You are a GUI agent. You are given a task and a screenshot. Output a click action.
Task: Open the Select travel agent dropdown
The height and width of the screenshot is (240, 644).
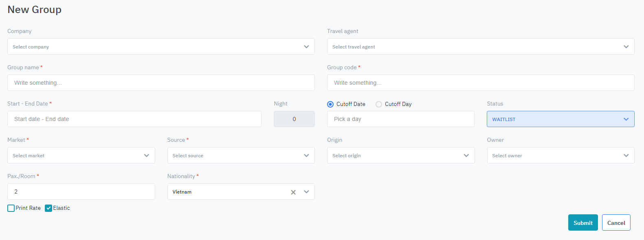point(481,46)
